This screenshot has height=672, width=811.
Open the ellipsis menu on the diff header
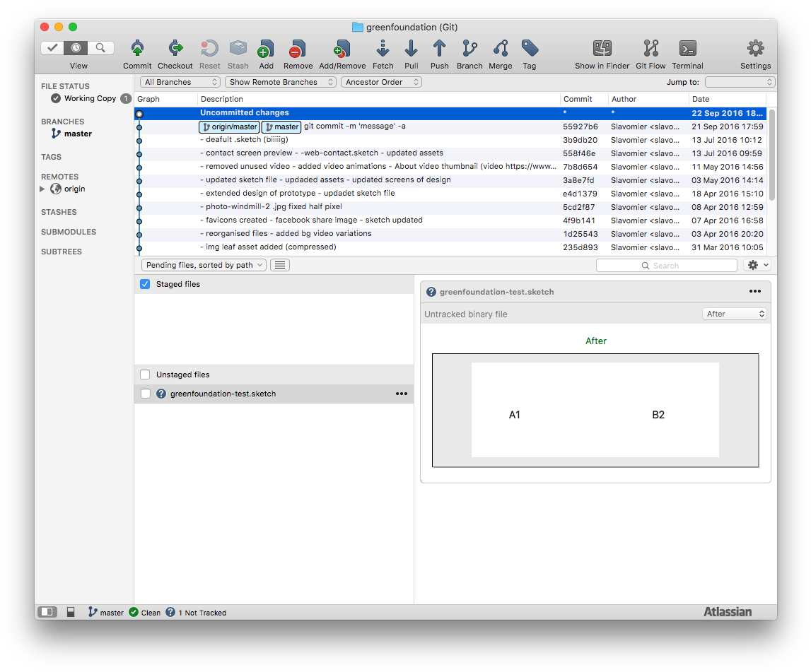click(x=754, y=291)
